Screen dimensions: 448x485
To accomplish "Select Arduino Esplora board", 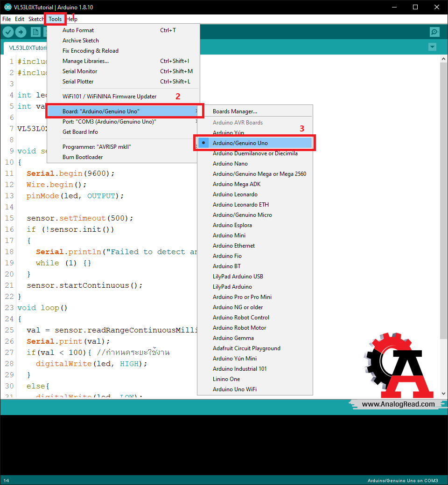I will click(255, 225).
